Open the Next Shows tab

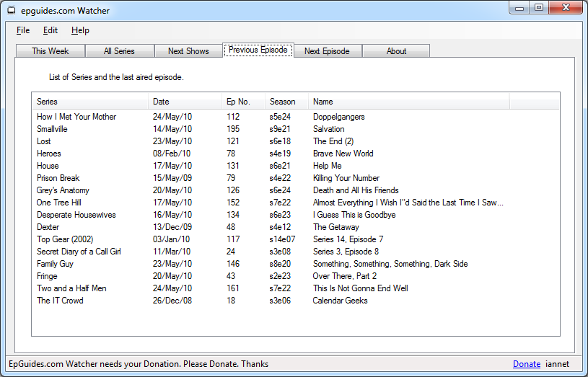188,51
